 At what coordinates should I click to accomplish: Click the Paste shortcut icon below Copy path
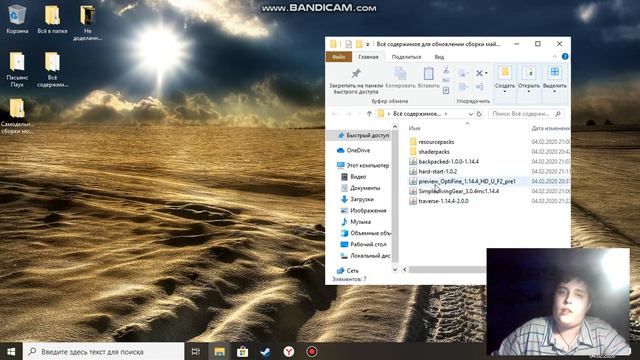click(x=446, y=90)
